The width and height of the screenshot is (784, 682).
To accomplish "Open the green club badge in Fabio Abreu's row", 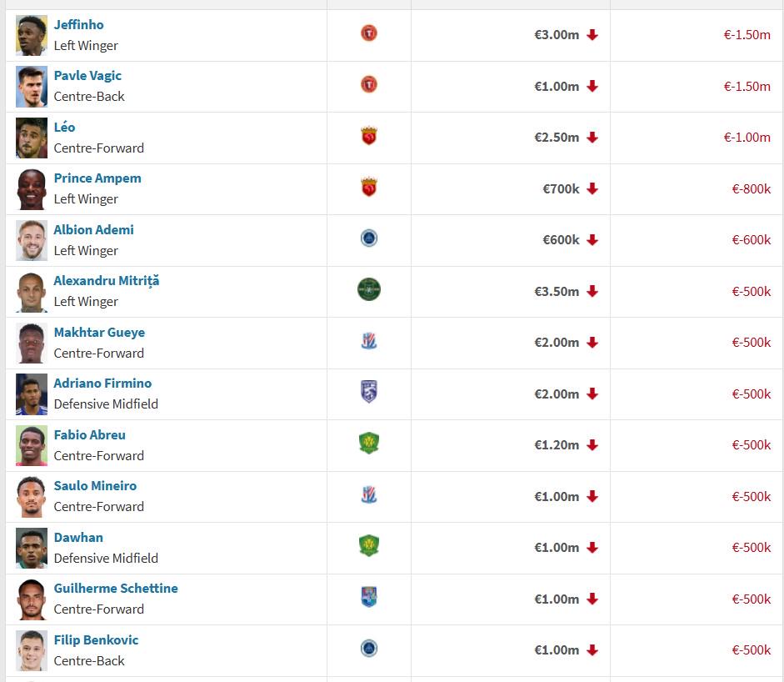I will (x=369, y=444).
